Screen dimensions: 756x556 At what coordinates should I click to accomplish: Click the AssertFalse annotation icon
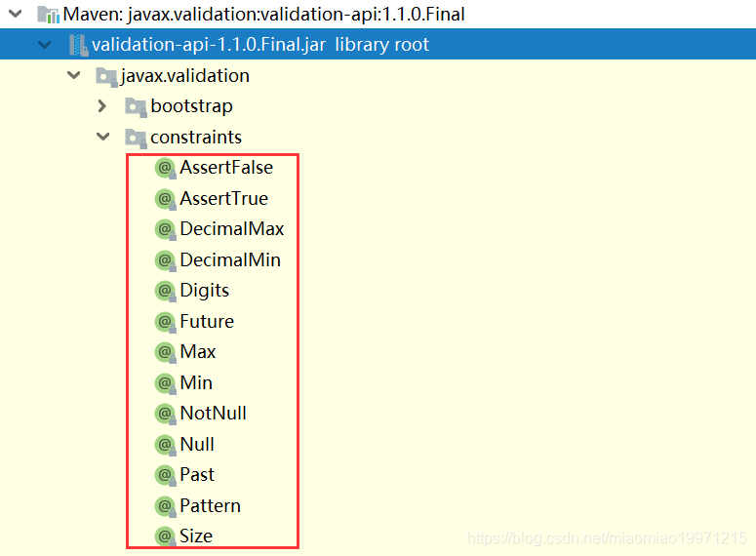pyautogui.click(x=166, y=169)
